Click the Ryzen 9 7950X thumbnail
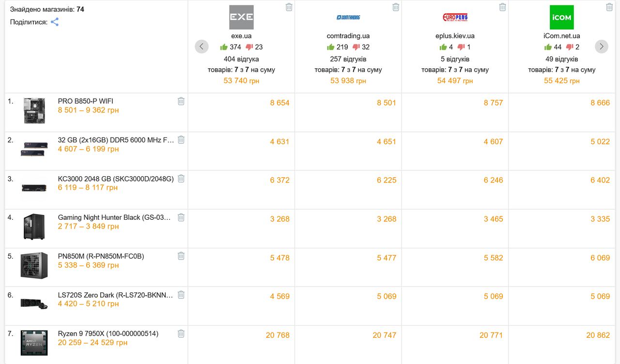 click(x=34, y=343)
